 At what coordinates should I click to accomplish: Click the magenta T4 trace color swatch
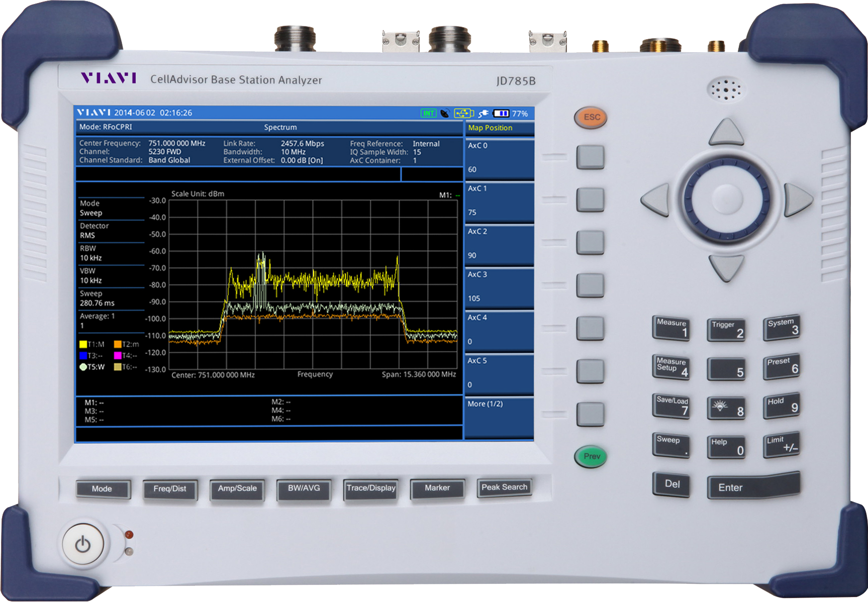pyautogui.click(x=118, y=356)
